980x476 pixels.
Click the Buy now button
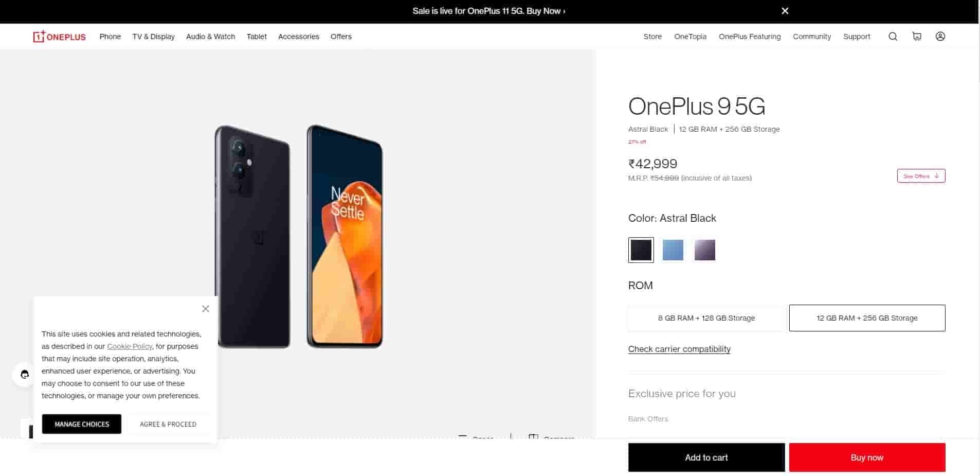867,457
